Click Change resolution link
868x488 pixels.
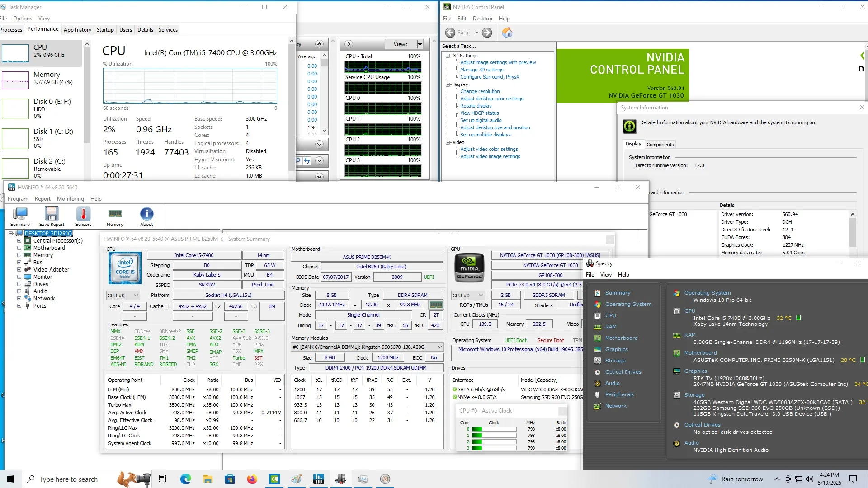pos(480,92)
